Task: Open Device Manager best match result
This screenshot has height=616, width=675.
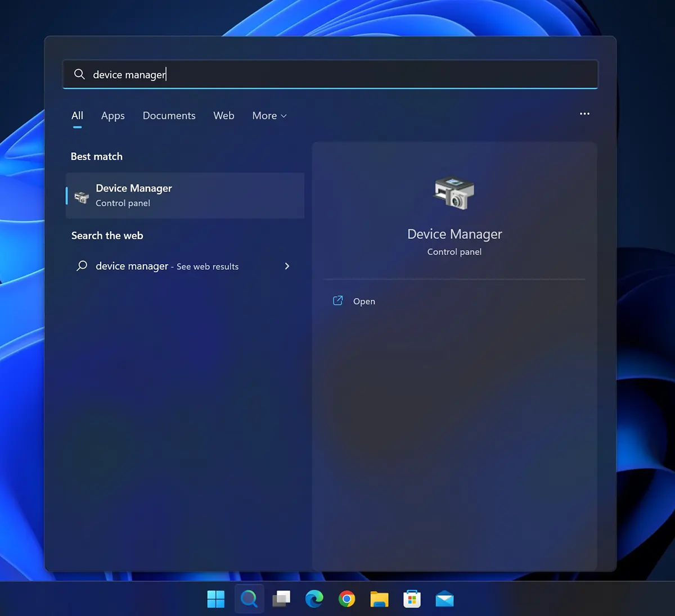Action: (x=185, y=196)
